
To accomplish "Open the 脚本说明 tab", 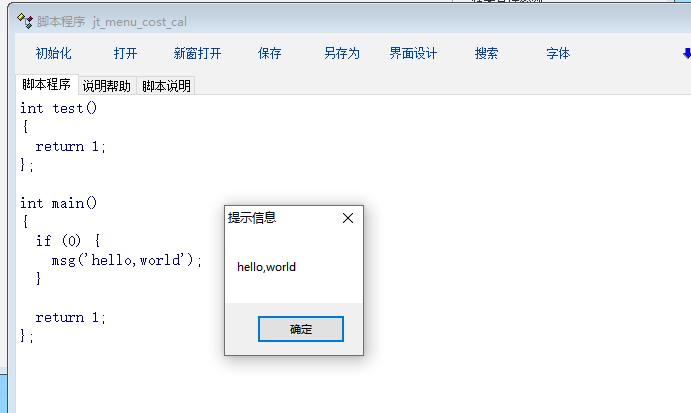I will coord(166,87).
